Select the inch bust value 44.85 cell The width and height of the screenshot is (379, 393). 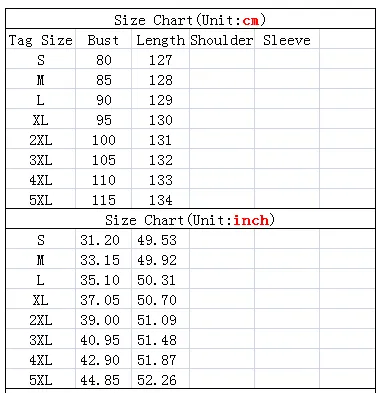tap(103, 380)
